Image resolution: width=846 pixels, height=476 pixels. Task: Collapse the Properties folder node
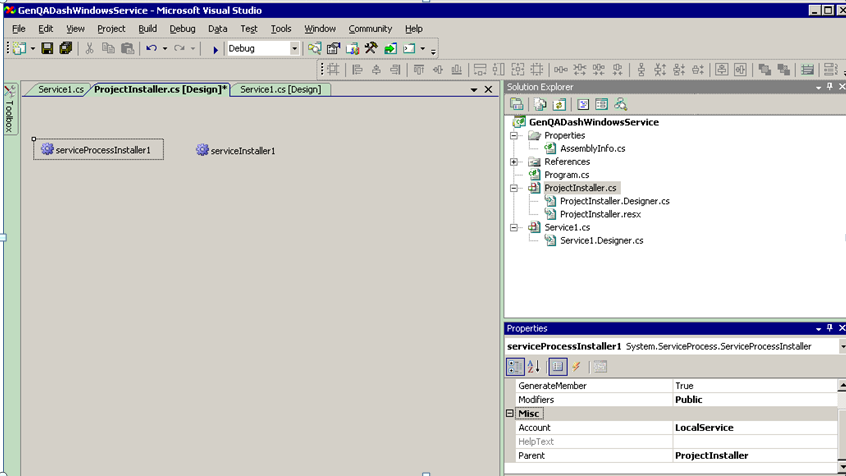(x=514, y=135)
